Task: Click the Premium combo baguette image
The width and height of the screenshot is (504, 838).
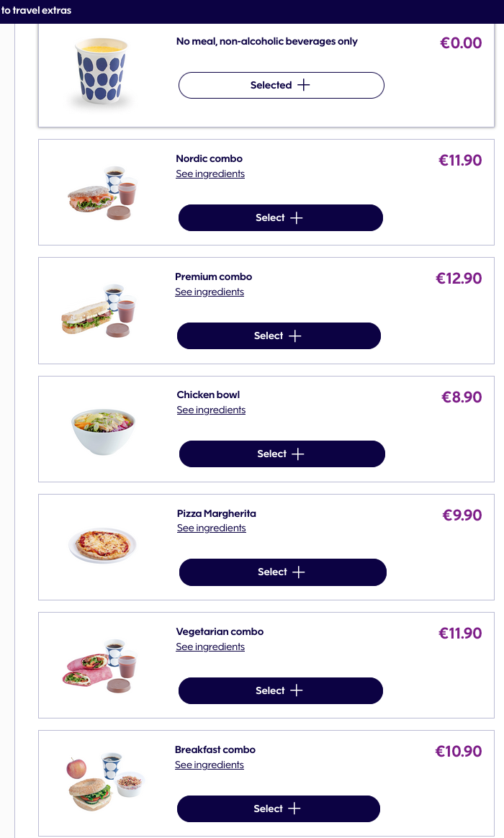Action: 99,311
